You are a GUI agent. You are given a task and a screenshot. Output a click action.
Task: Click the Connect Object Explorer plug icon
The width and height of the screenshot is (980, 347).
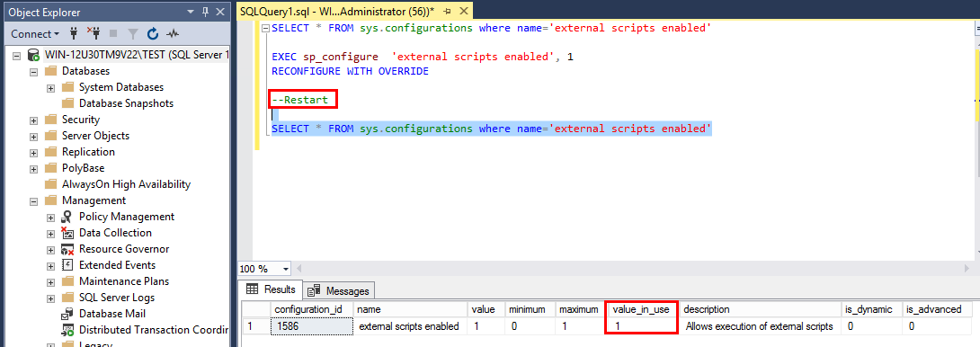73,33
